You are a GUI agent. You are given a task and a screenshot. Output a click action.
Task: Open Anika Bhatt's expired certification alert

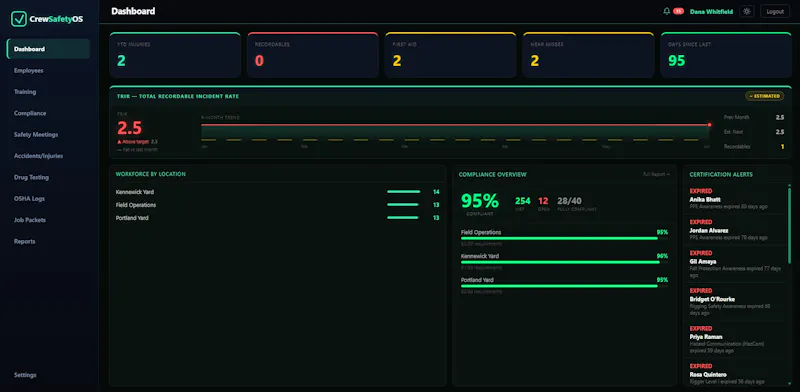[x=735, y=199]
